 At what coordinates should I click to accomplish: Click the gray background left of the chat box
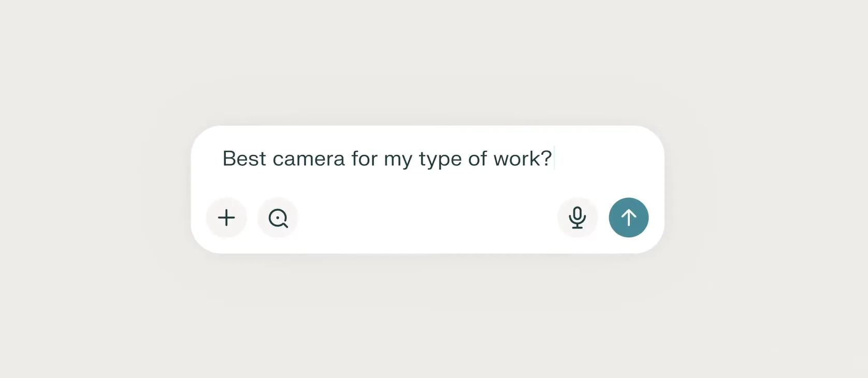[x=93, y=189]
